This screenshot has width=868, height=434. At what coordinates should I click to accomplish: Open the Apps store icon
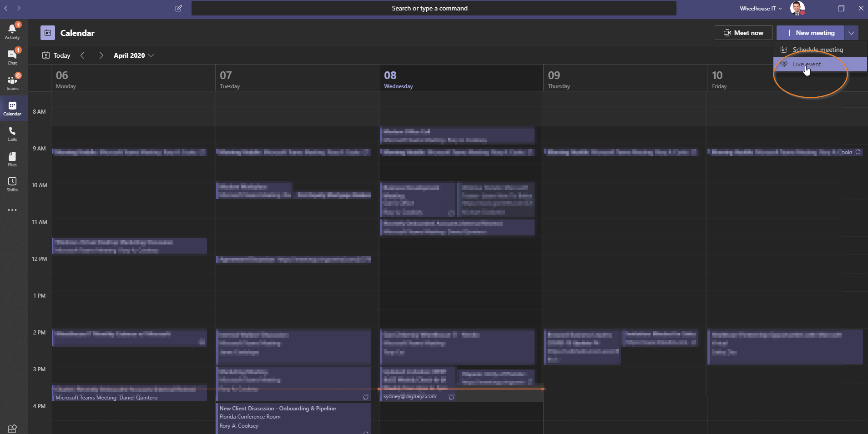[x=12, y=428]
